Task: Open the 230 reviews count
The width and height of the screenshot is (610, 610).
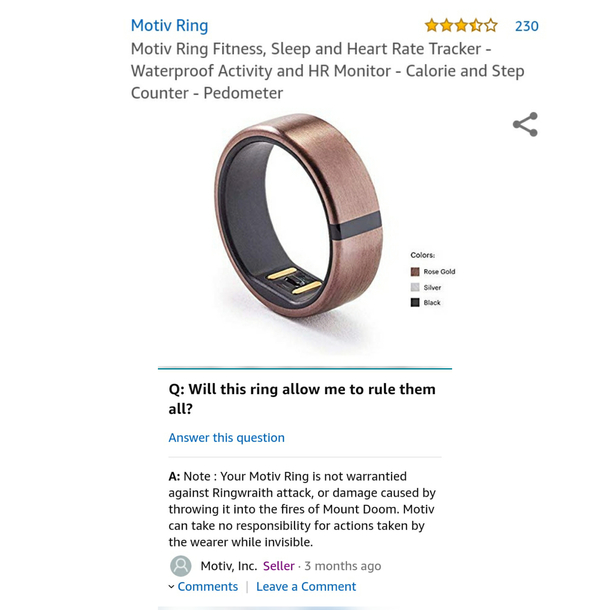Action: 527,26
